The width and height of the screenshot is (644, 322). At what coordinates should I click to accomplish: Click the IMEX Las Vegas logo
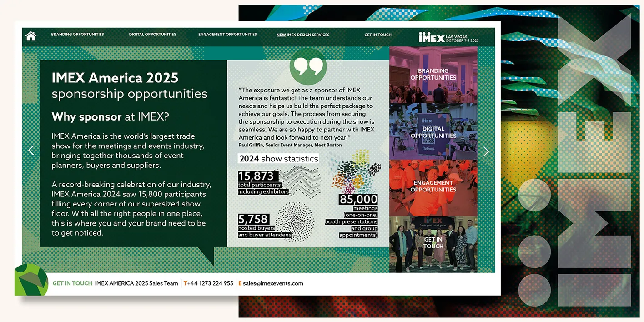tap(448, 37)
